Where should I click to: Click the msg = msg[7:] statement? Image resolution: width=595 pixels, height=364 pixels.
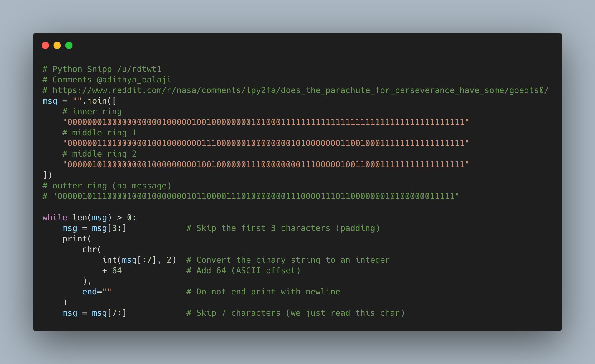pyautogui.click(x=94, y=313)
